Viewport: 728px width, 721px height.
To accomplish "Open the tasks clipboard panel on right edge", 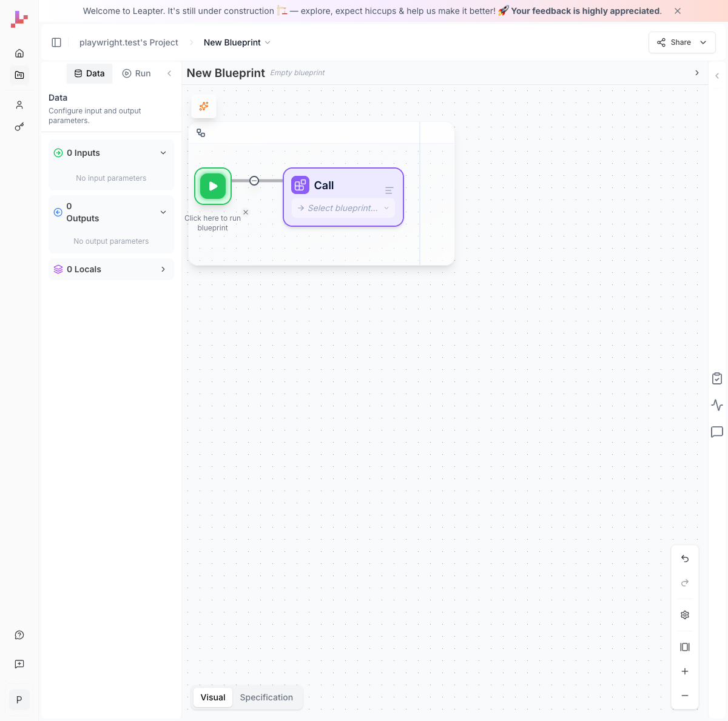I will [x=716, y=378].
